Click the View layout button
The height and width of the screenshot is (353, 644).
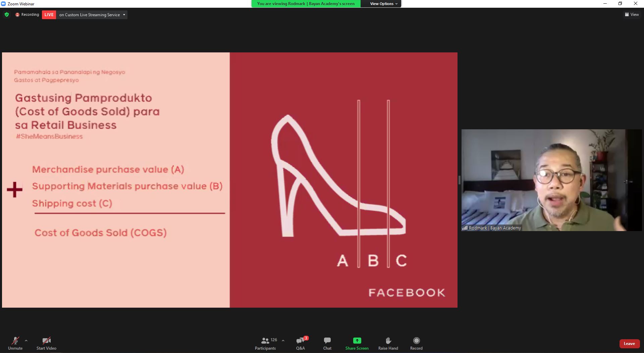[632, 14]
